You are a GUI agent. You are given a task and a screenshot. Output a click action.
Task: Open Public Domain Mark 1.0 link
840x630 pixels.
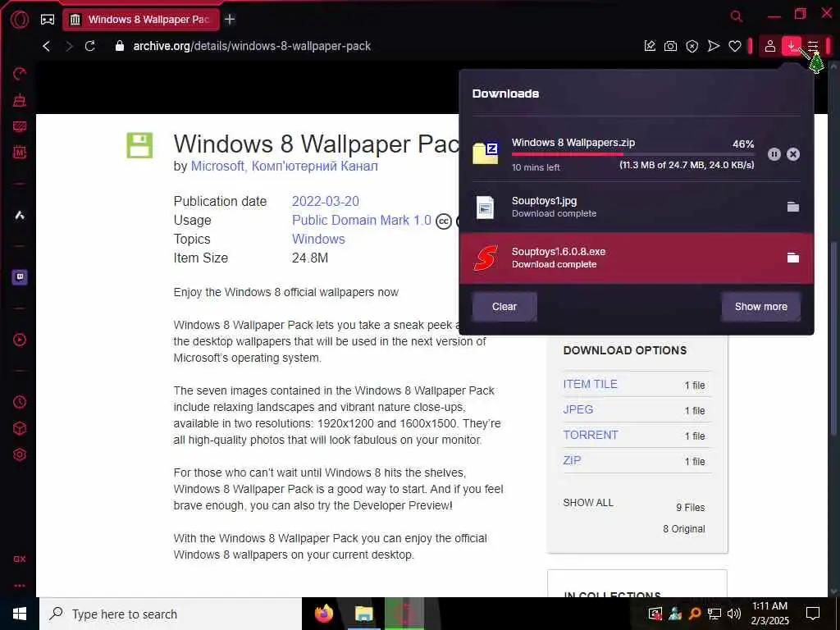click(x=362, y=220)
